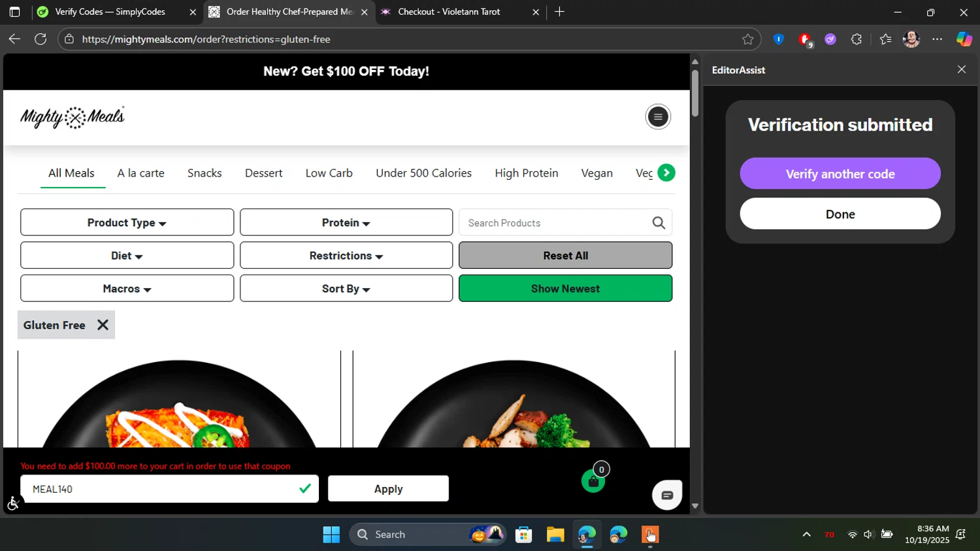Close the EditorAssist side panel
The width and height of the screenshot is (980, 551).
point(961,69)
